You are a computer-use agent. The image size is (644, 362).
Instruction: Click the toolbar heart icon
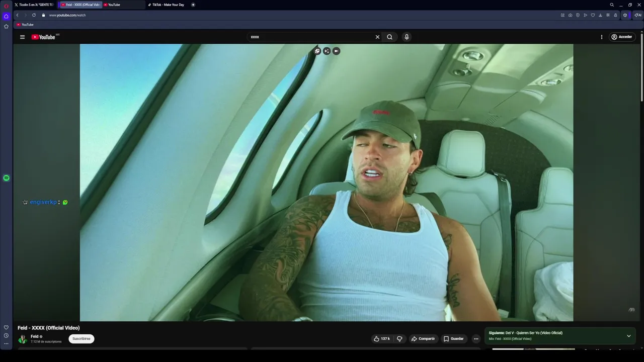coord(593,15)
